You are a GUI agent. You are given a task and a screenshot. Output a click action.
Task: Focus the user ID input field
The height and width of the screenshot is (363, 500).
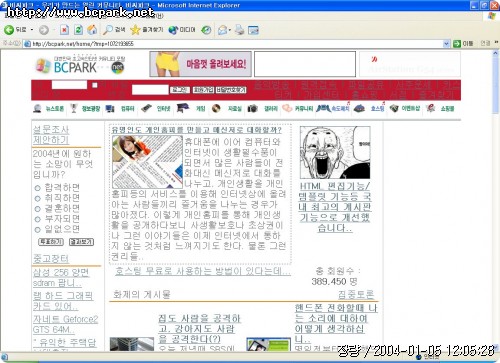click(69, 85)
